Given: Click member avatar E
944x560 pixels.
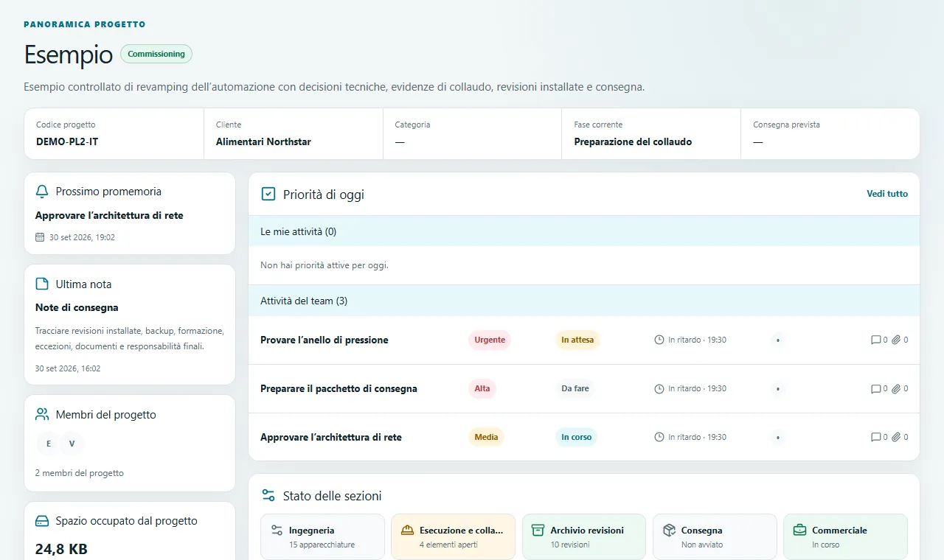Looking at the screenshot, I should (49, 444).
